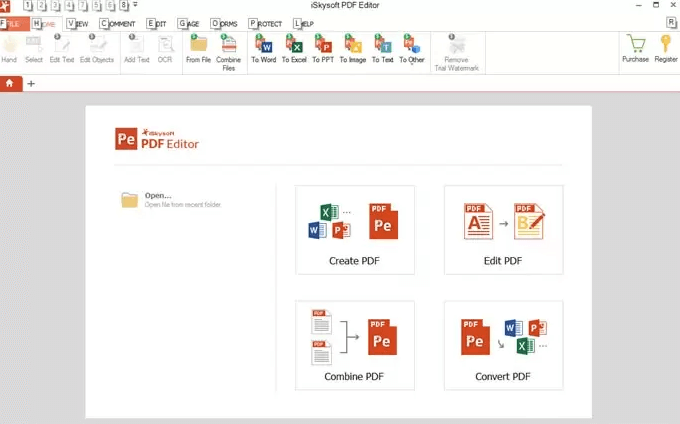Convert the document using To Word

(x=264, y=48)
